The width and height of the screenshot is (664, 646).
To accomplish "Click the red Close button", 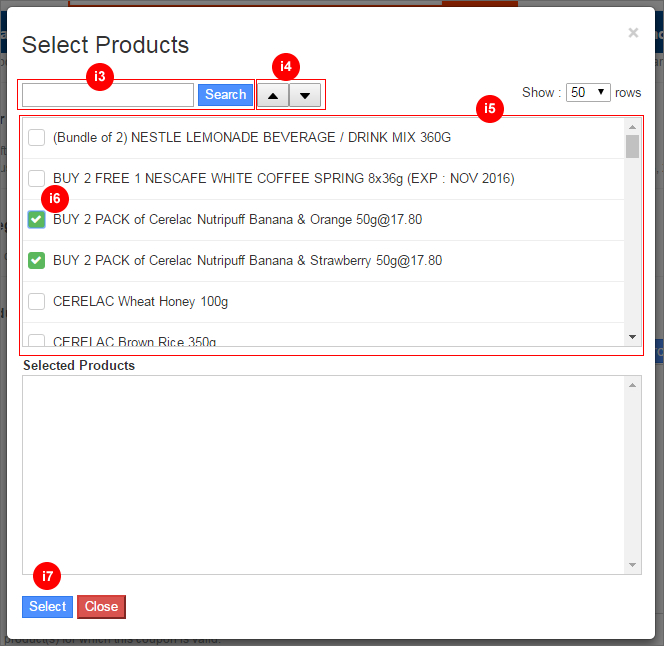I will [101, 607].
